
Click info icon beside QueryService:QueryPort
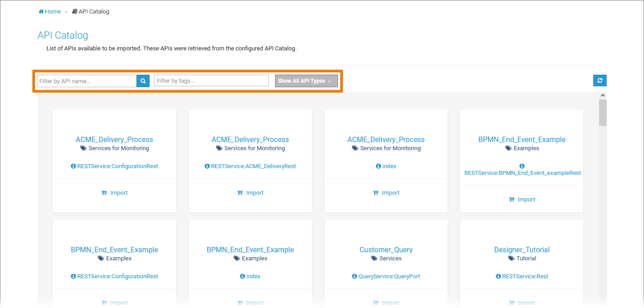(x=355, y=277)
